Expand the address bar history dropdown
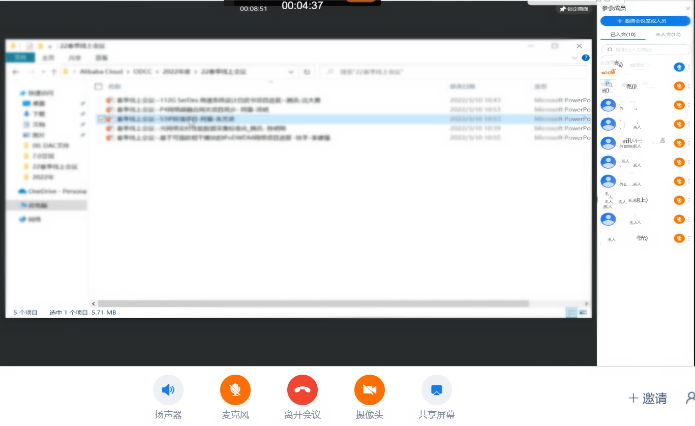 pyautogui.click(x=291, y=72)
